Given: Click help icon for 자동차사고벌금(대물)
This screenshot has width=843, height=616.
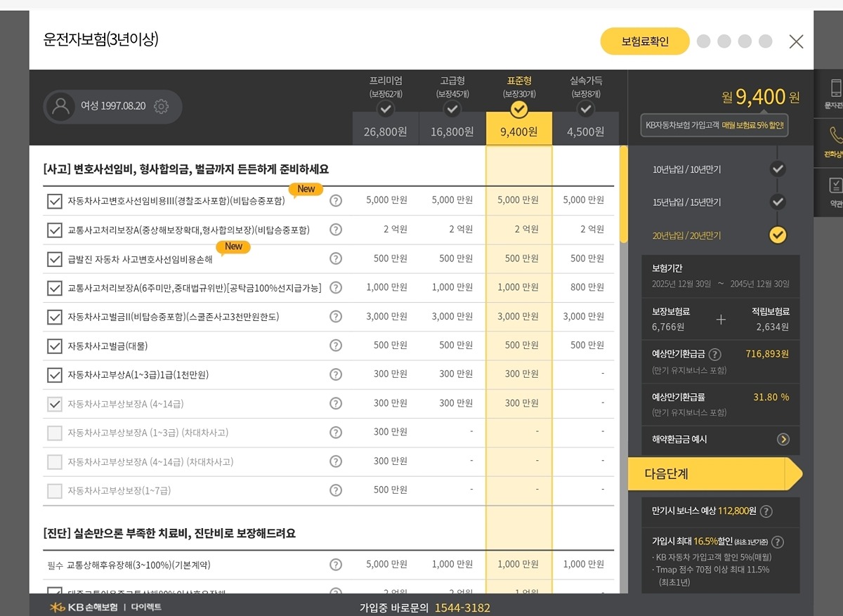Looking at the screenshot, I should pos(336,346).
